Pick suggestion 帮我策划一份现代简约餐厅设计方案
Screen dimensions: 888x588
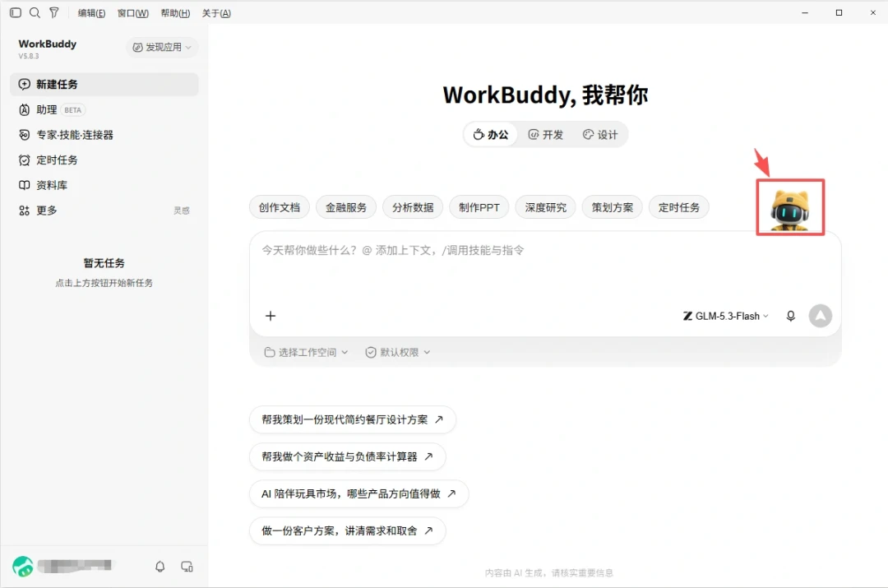(x=352, y=419)
